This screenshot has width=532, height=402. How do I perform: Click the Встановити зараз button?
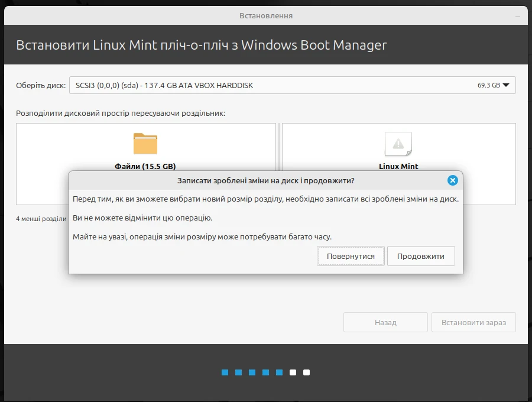point(473,322)
